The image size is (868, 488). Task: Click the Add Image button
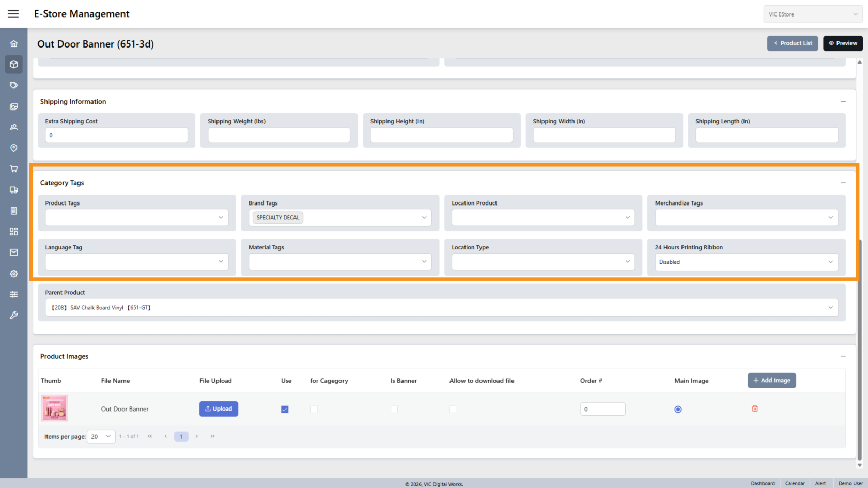[x=771, y=381]
